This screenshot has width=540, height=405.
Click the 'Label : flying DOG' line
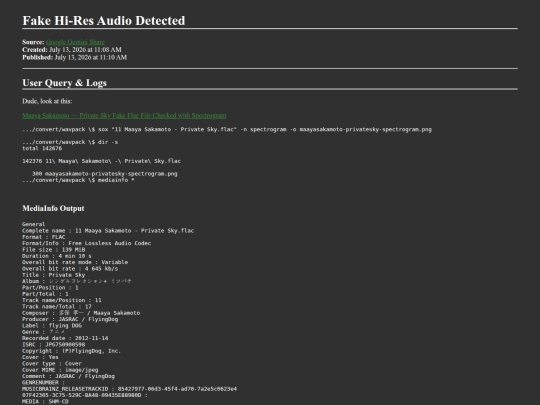(52, 325)
